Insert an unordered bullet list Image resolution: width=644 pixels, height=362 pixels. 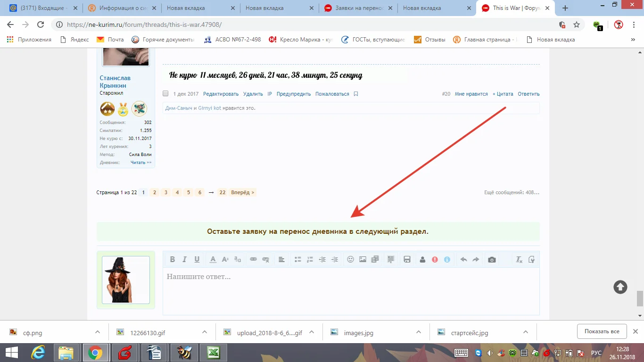[x=297, y=259]
